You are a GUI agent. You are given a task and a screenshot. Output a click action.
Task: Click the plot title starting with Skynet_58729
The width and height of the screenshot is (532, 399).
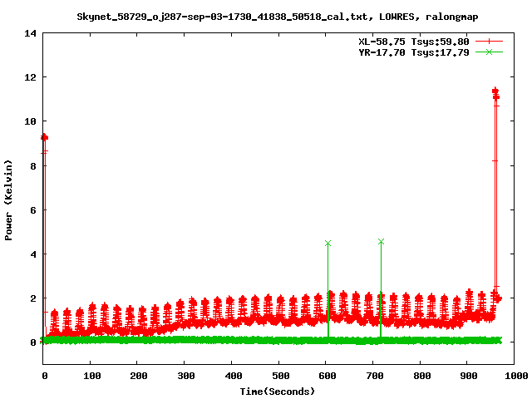277,17
